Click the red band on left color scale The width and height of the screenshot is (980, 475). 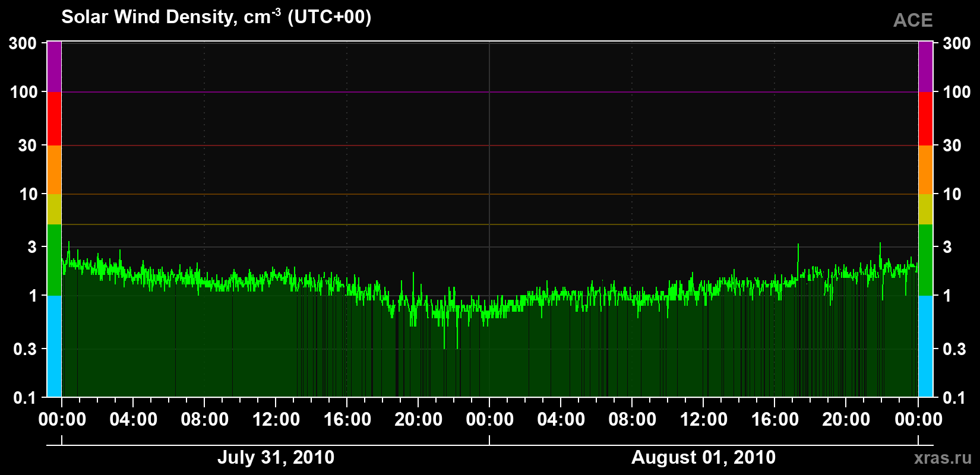pos(54,119)
